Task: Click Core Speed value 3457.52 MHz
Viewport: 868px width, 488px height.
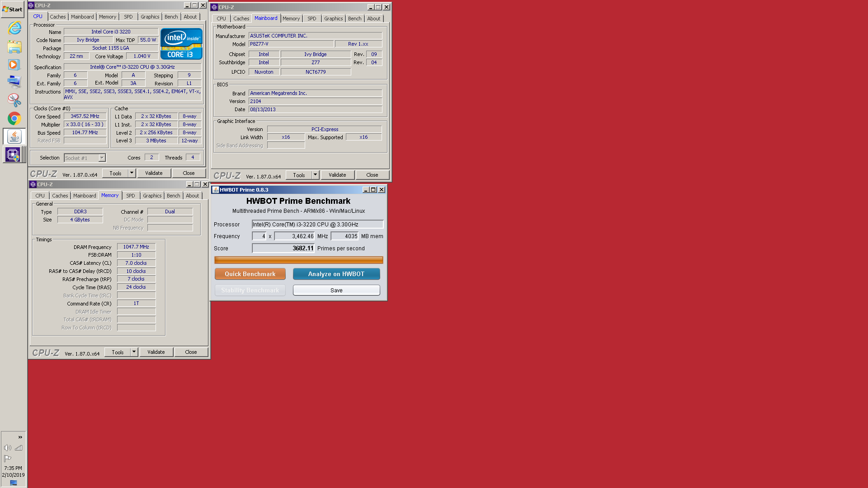Action: click(x=85, y=116)
